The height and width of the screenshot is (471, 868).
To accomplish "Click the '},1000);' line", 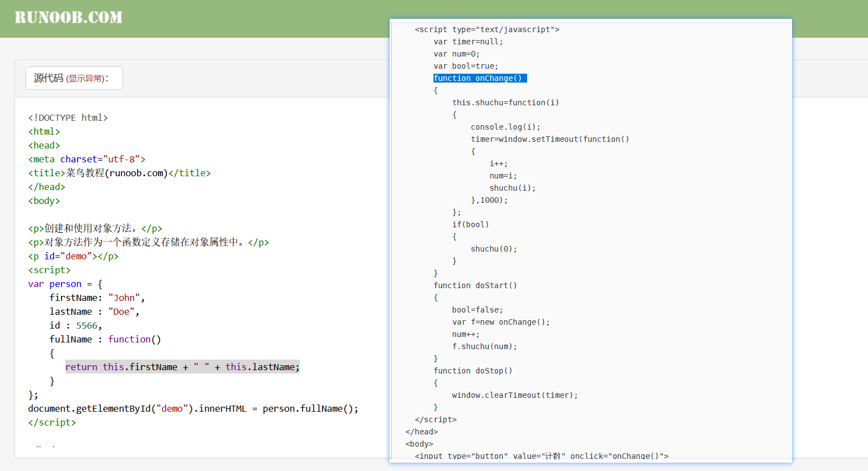I will pos(489,200).
